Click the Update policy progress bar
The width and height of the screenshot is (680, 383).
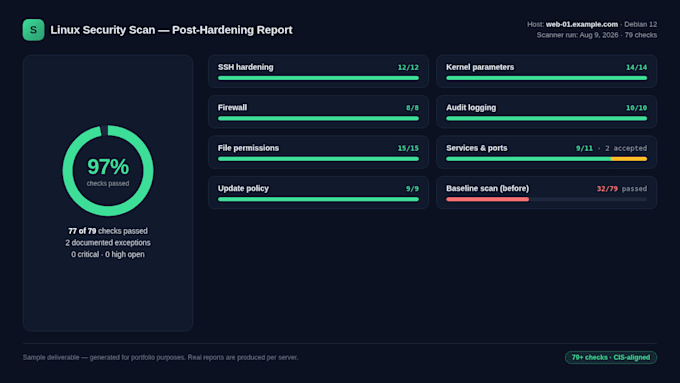click(x=318, y=200)
